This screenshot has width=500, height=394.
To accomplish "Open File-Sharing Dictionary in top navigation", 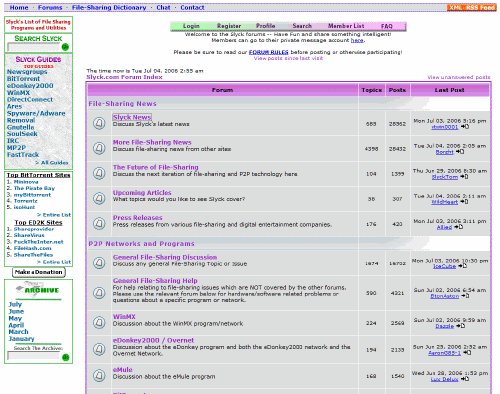I will pyautogui.click(x=109, y=7).
